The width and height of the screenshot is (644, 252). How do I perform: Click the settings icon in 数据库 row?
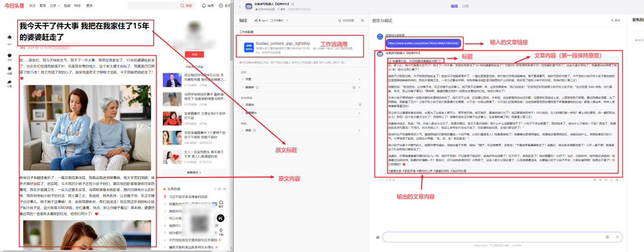354,88
